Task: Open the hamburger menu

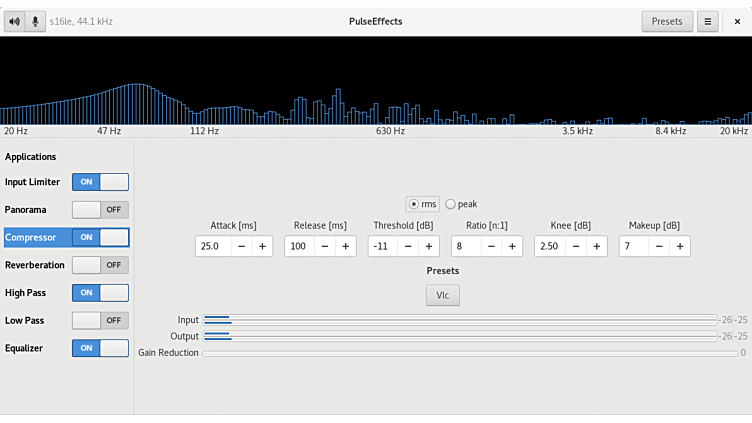Action: 708,21
